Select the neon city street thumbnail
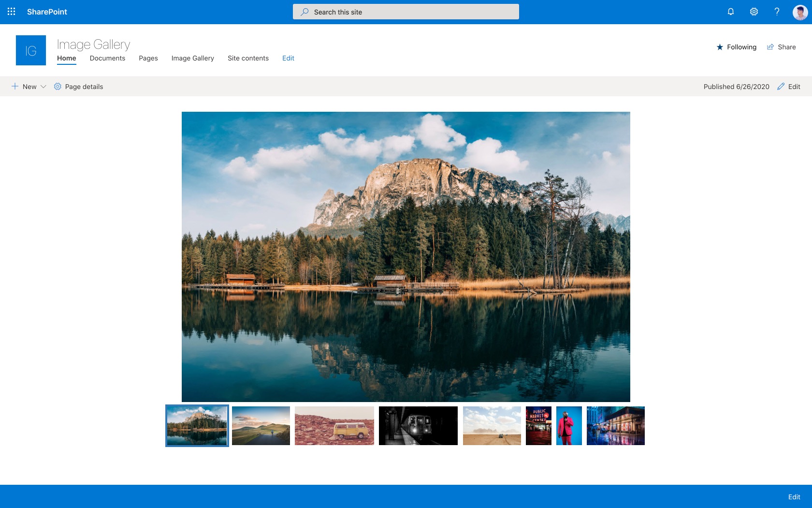 (x=616, y=426)
